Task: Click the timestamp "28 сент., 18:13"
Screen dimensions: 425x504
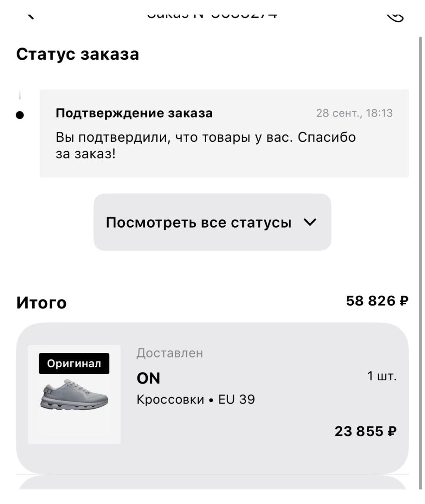Action: tap(354, 113)
